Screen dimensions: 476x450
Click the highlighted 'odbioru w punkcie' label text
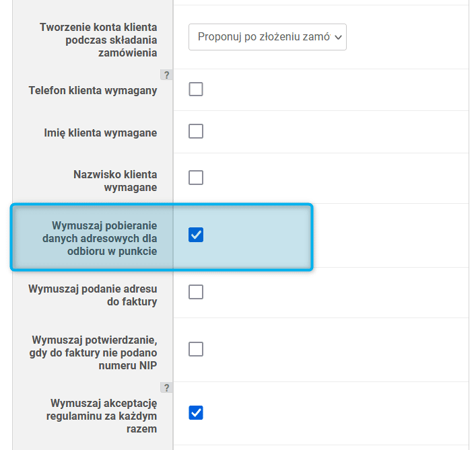(112, 252)
